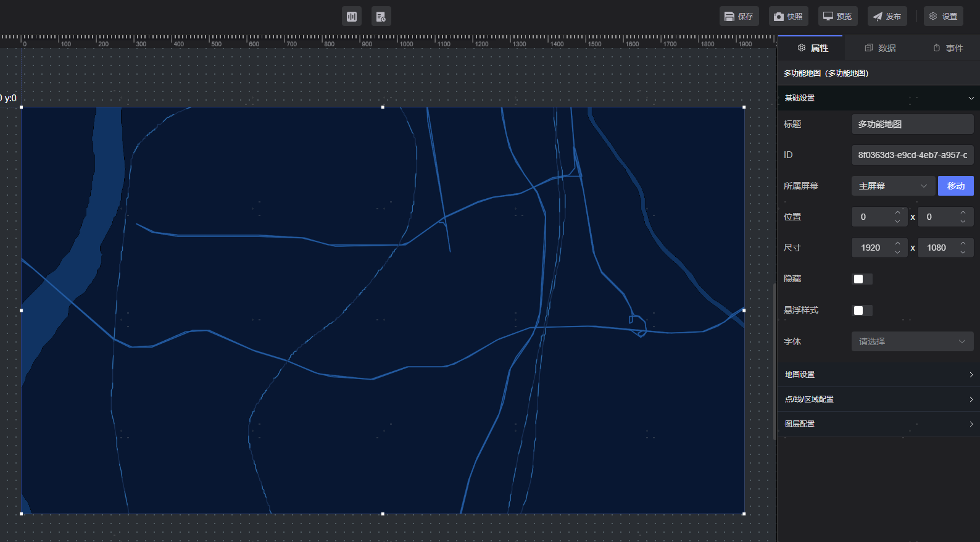Expand the 点/线/区域配置 section
980x542 pixels.
pyautogui.click(x=878, y=399)
